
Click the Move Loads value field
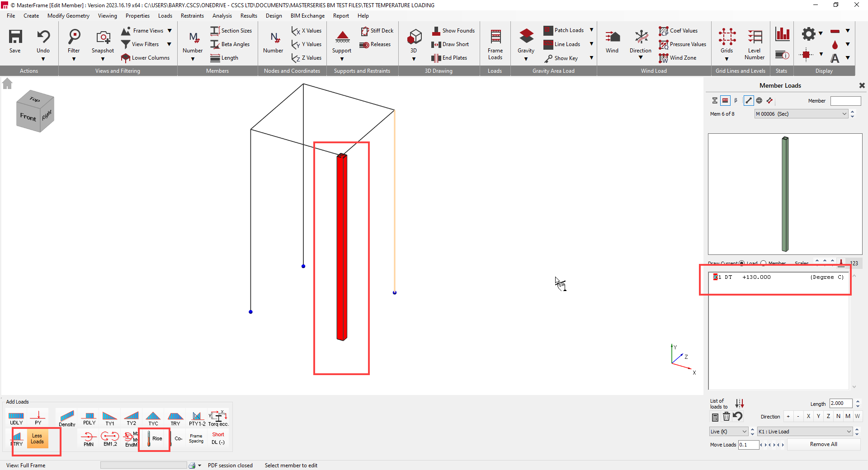(x=748, y=445)
